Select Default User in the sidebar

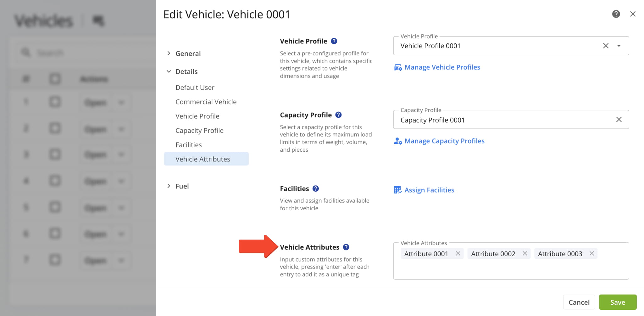[x=195, y=87]
